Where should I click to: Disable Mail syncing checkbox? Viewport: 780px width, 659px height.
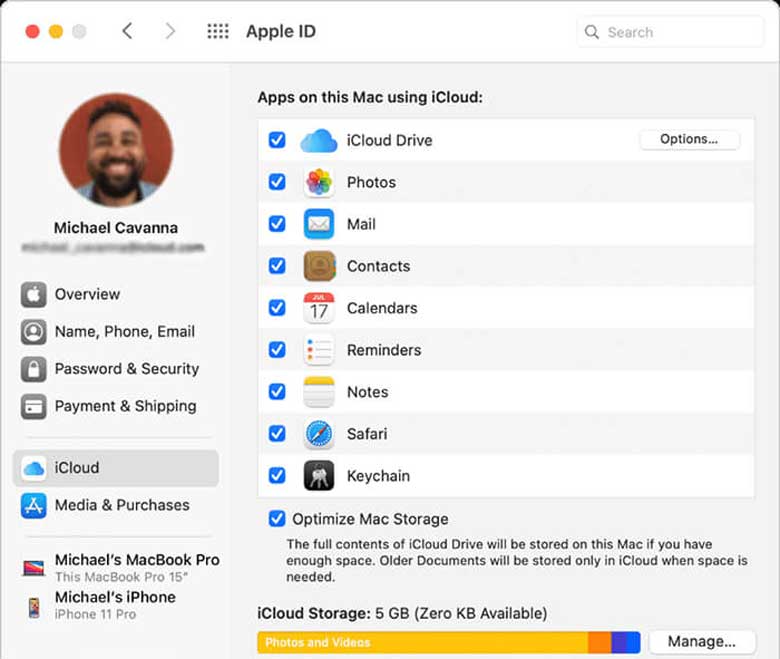click(x=277, y=224)
